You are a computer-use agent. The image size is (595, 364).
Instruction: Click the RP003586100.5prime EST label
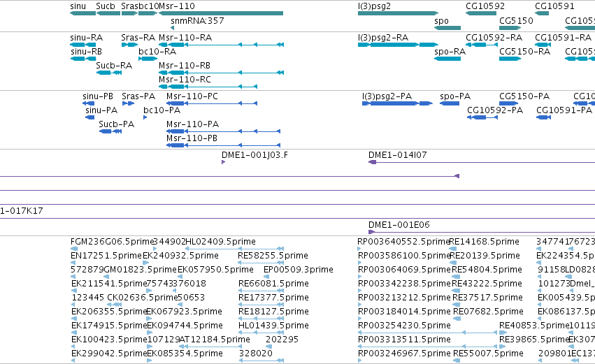pyautogui.click(x=404, y=256)
